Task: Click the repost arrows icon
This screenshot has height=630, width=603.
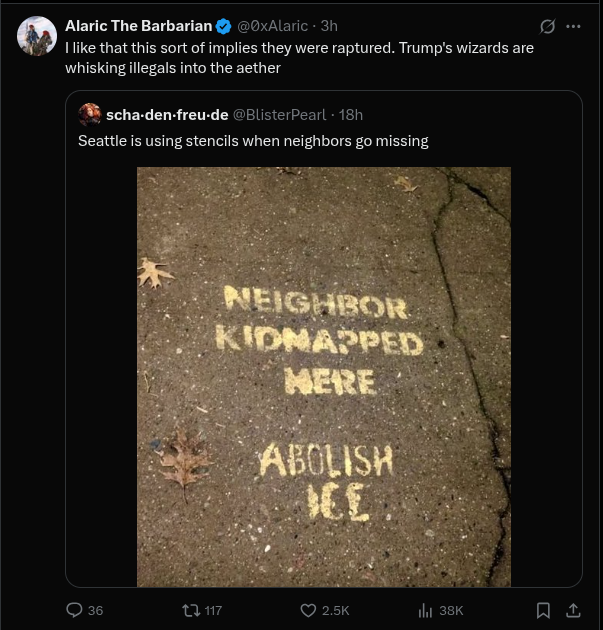Action: (191, 610)
